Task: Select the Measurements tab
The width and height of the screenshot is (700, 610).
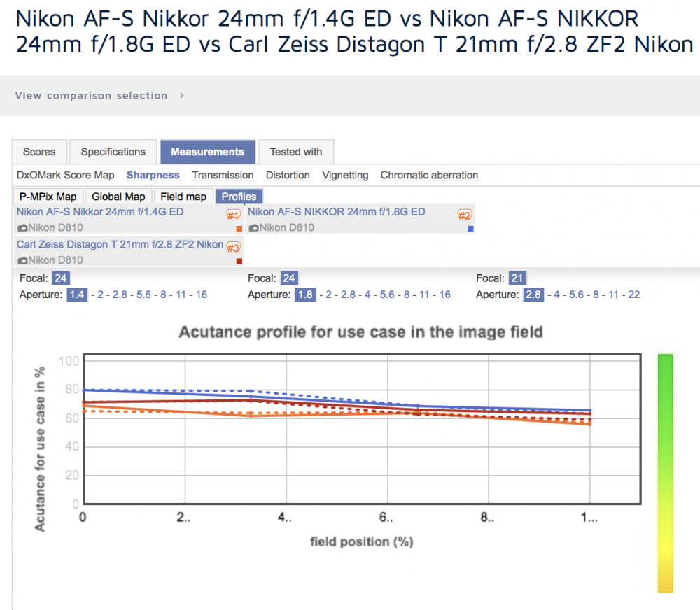Action: pyautogui.click(x=208, y=152)
